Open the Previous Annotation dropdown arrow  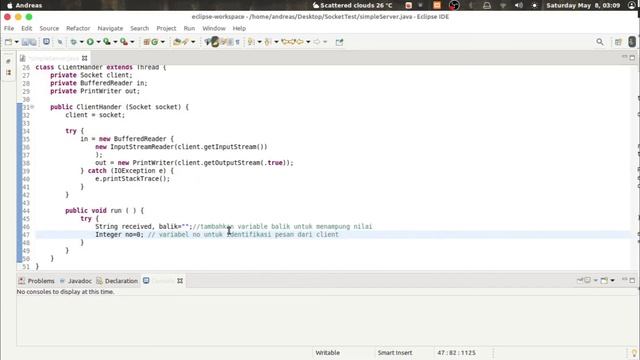tap(276, 42)
